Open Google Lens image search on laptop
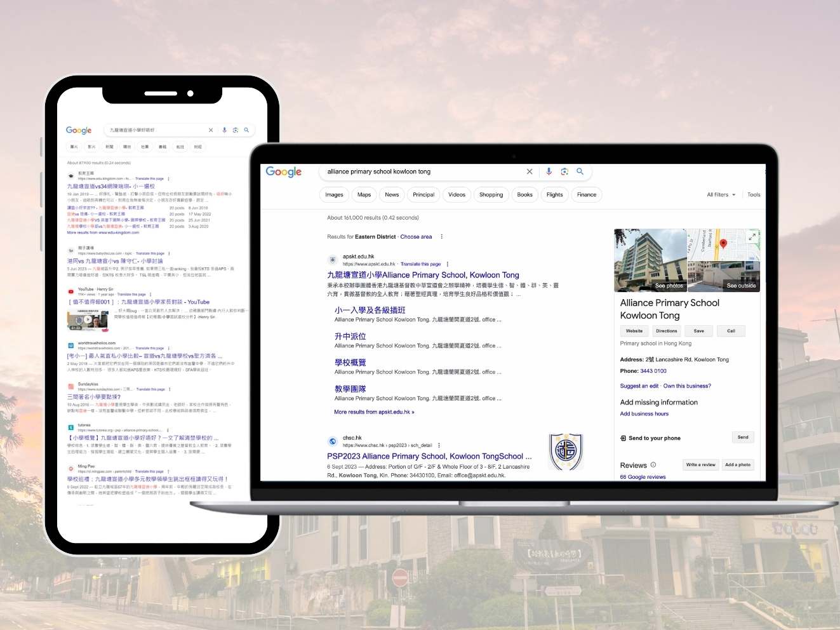Image resolution: width=840 pixels, height=630 pixels. [564, 171]
